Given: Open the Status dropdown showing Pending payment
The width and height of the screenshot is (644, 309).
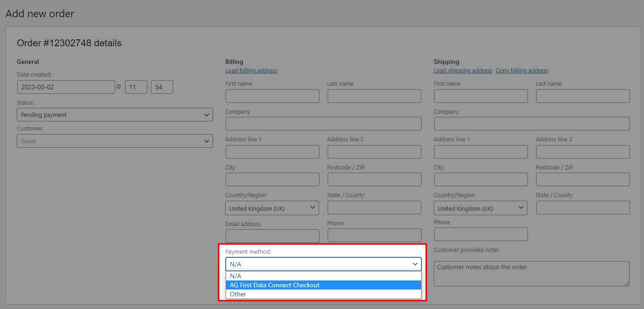Looking at the screenshot, I should click(115, 115).
